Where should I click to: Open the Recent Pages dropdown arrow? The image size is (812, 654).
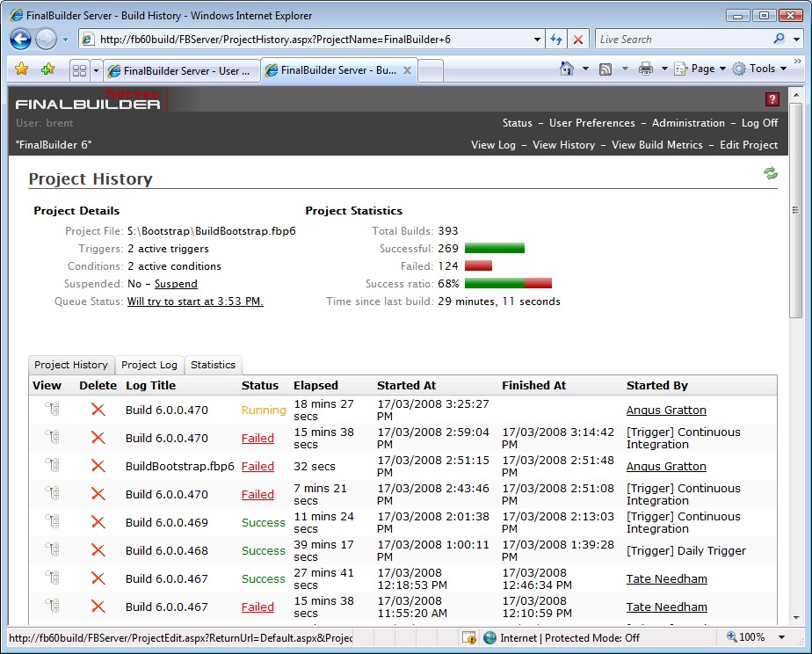point(65,40)
